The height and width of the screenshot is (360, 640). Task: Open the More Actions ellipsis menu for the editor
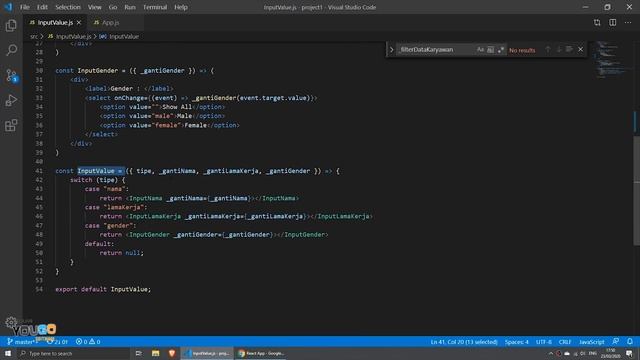(x=628, y=22)
